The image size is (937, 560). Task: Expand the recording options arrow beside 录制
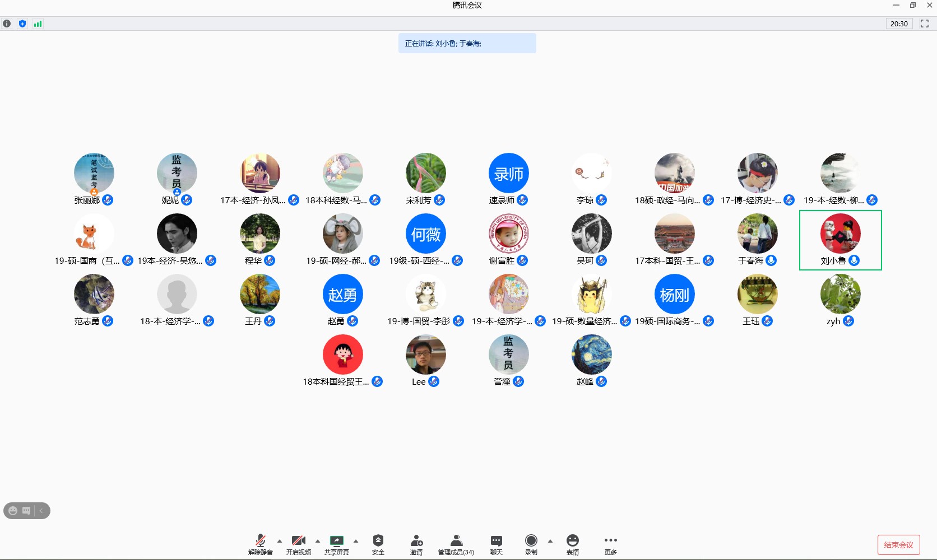(x=550, y=541)
